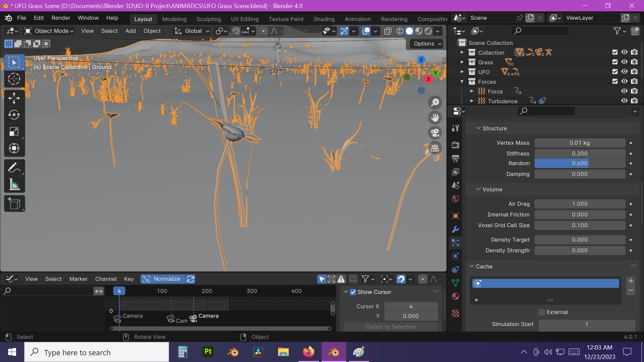
Task: Open the World properties tab
Action: (455, 199)
